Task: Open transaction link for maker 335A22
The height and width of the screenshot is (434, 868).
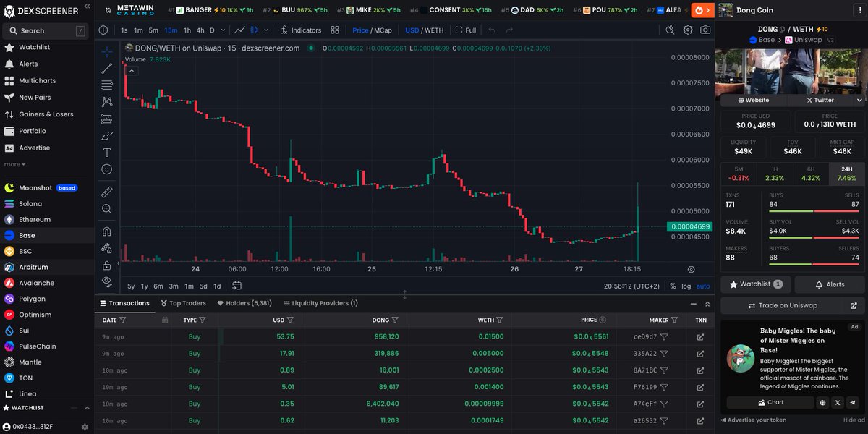Action: [700, 354]
